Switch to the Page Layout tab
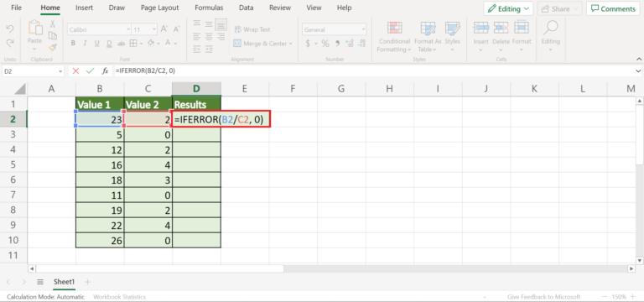Viewport: 644px width, 302px height. coord(160,8)
